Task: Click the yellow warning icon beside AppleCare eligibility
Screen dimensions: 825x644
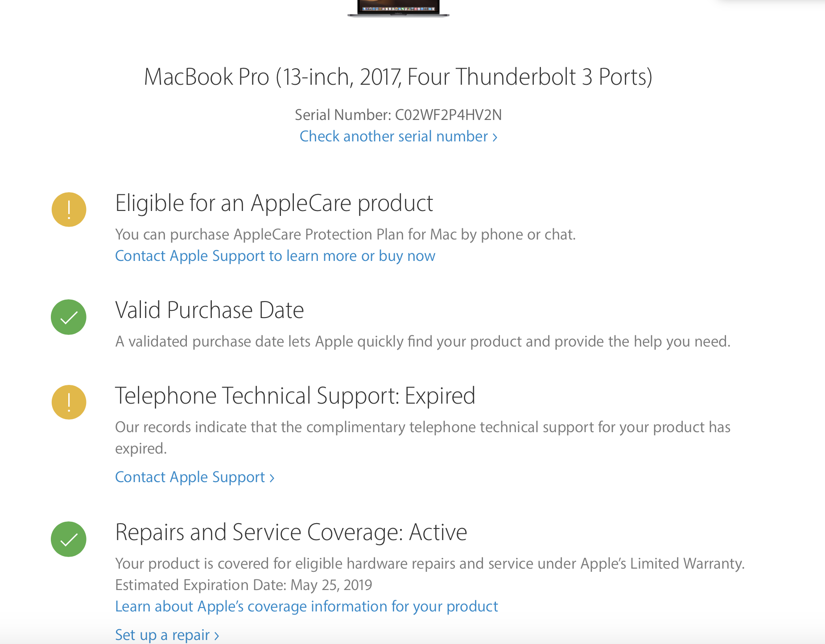Action: (69, 210)
